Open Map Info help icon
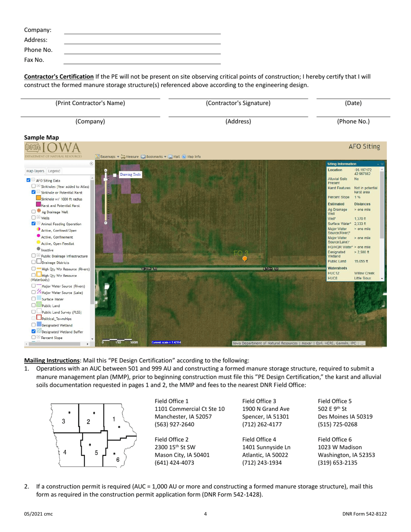411x532 pixels. tap(185, 157)
